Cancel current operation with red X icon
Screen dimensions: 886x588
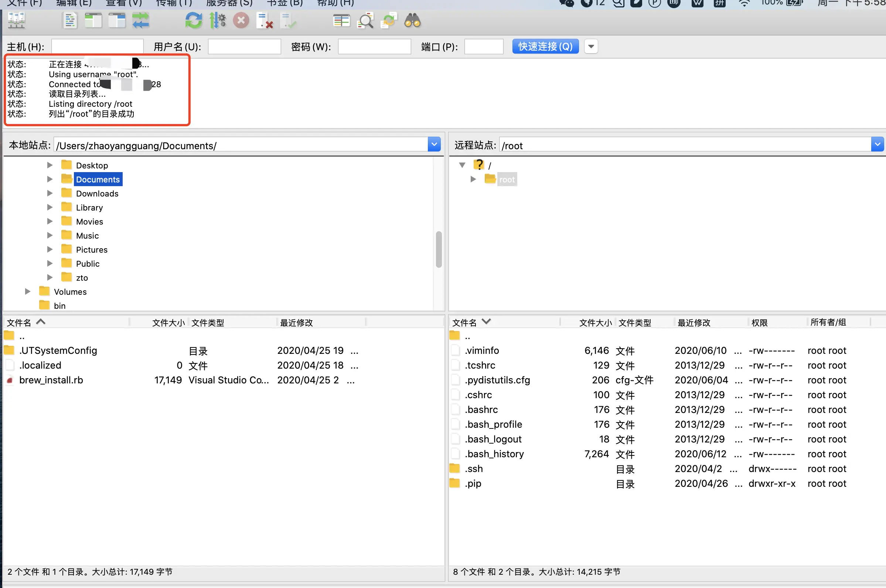coord(241,21)
